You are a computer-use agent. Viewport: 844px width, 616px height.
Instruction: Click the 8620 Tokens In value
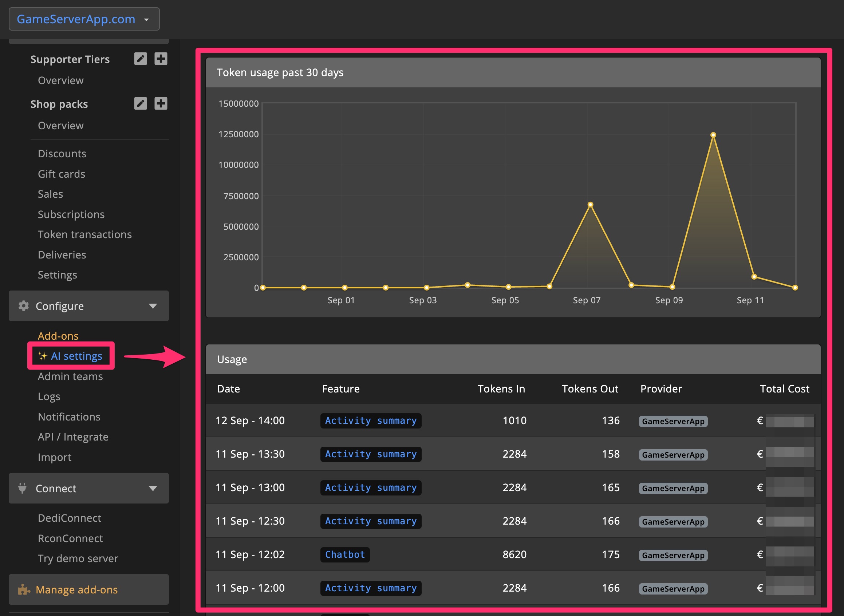coord(515,554)
